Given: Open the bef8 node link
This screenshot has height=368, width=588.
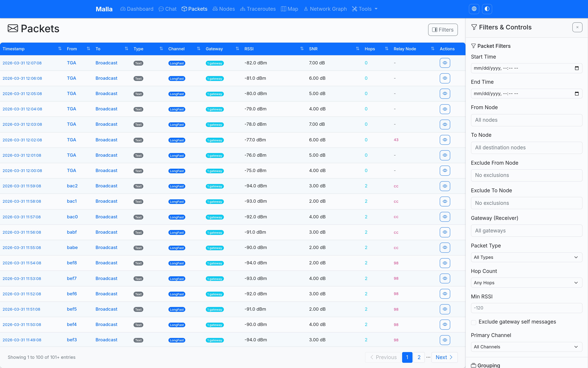Looking at the screenshot, I should pyautogui.click(x=72, y=263).
